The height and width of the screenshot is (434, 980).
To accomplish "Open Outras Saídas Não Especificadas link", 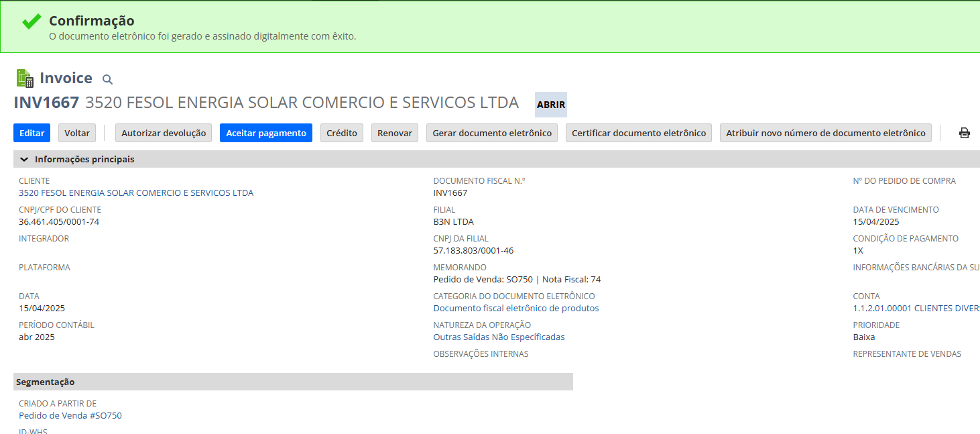I will pyautogui.click(x=499, y=337).
